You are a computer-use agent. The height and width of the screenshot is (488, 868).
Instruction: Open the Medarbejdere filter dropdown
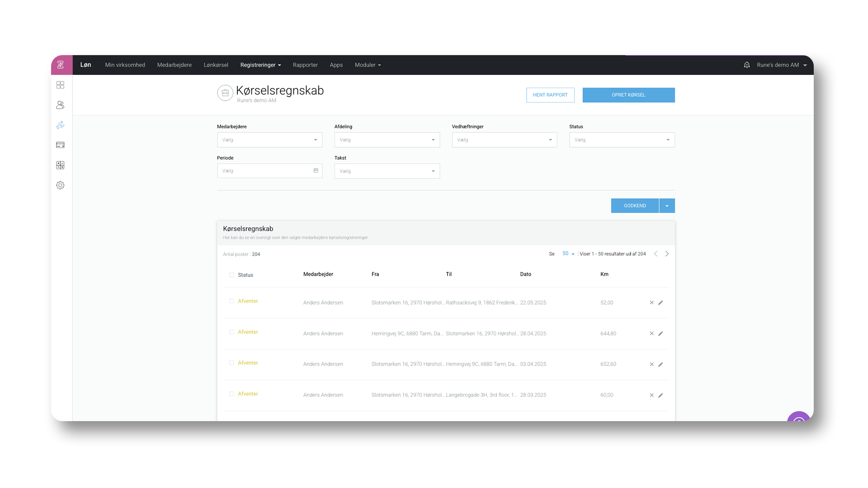click(x=269, y=140)
